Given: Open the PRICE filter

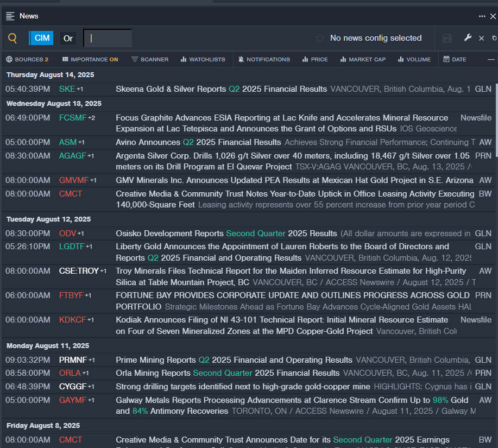Looking at the screenshot, I should click(x=315, y=59).
